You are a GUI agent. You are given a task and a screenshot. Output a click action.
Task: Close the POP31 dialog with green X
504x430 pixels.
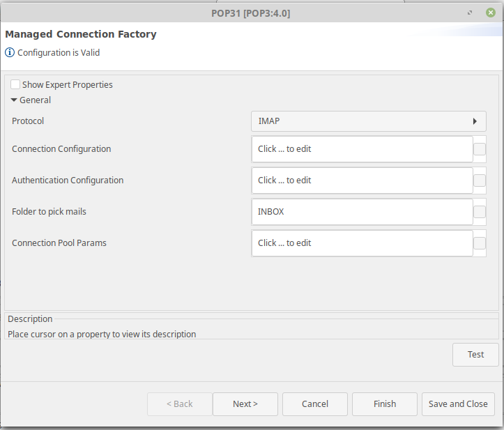[491, 13]
